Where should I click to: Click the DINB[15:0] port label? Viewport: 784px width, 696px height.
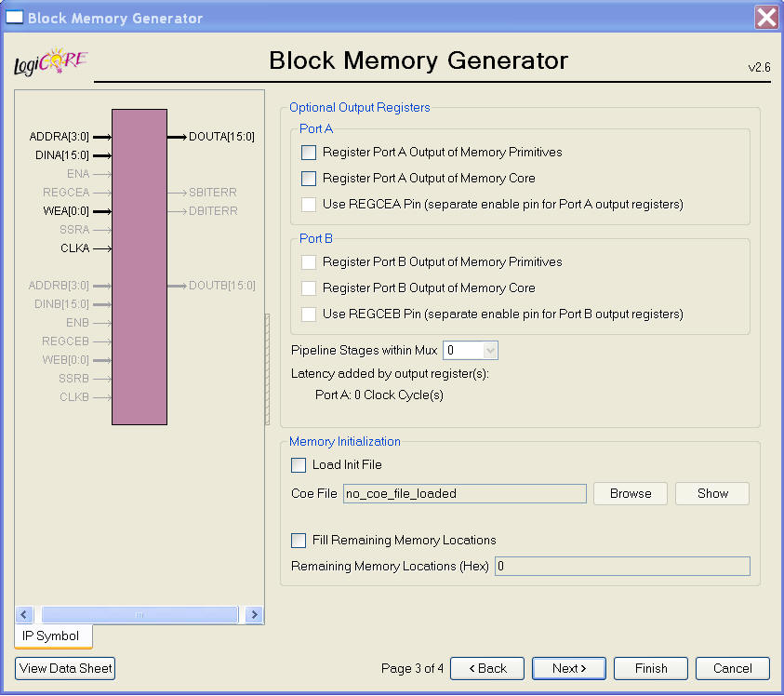coord(61,304)
